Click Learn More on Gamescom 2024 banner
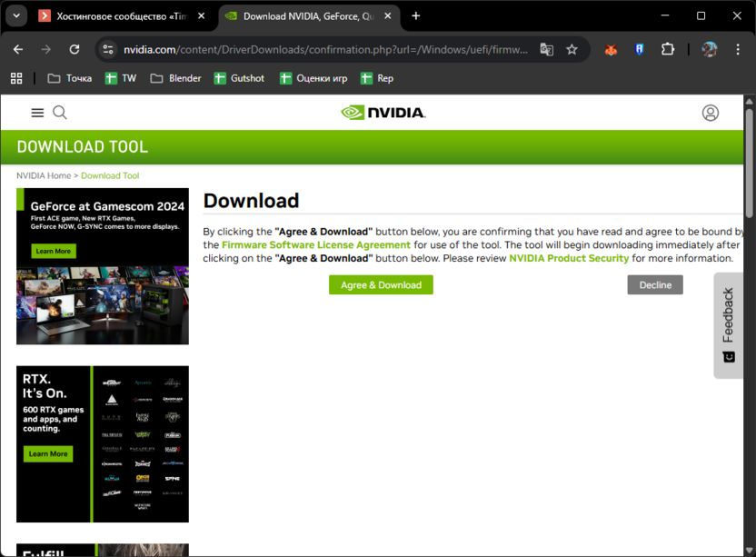Viewport: 756px width, 557px height. point(54,252)
